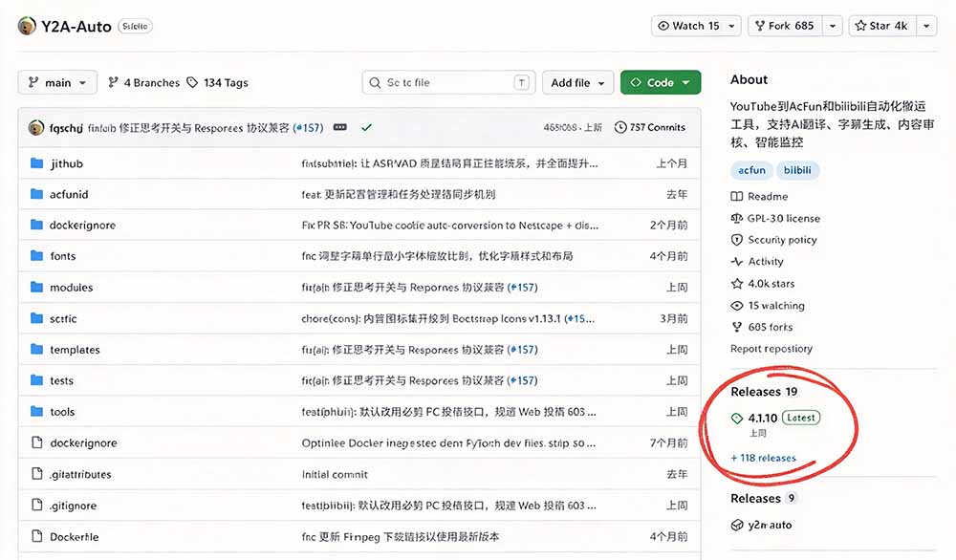Open the 'Initial commit' commit message
The width and height of the screenshot is (956, 560).
tap(335, 474)
